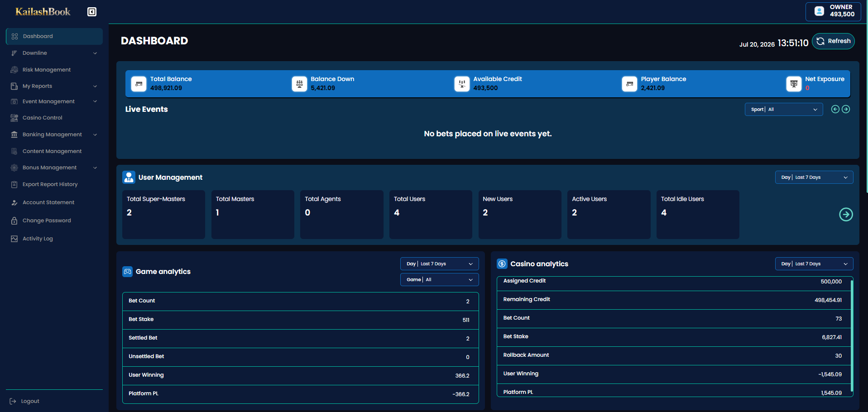The height and width of the screenshot is (412, 868).
Task: Click the Total Super-Masters card
Action: (x=163, y=215)
